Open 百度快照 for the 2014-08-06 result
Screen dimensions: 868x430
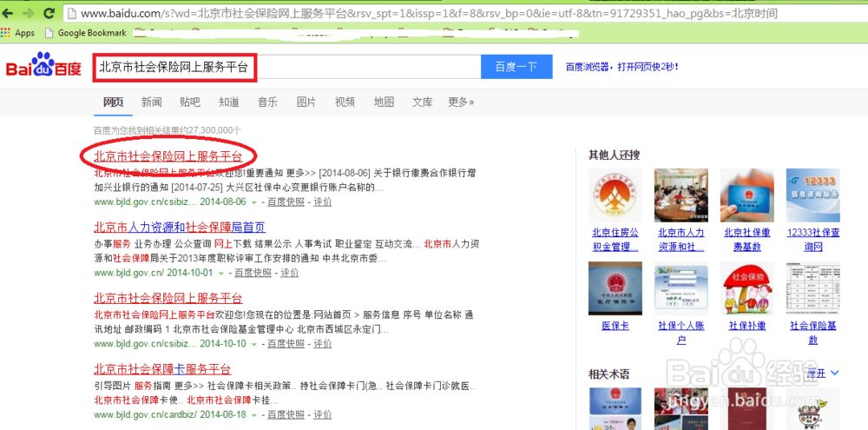[286, 202]
